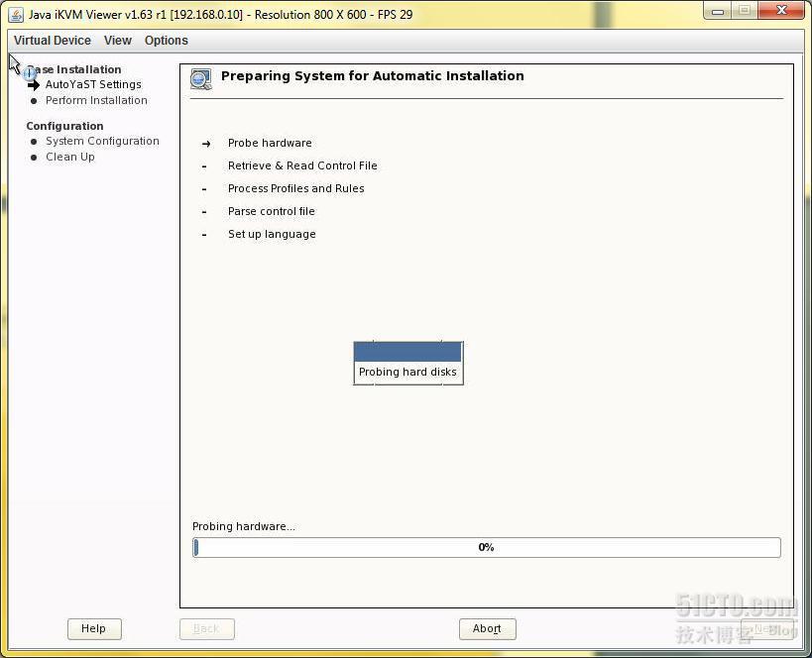
Task: Click the arrow icon beside AutoYaST Settings
Action: click(34, 85)
